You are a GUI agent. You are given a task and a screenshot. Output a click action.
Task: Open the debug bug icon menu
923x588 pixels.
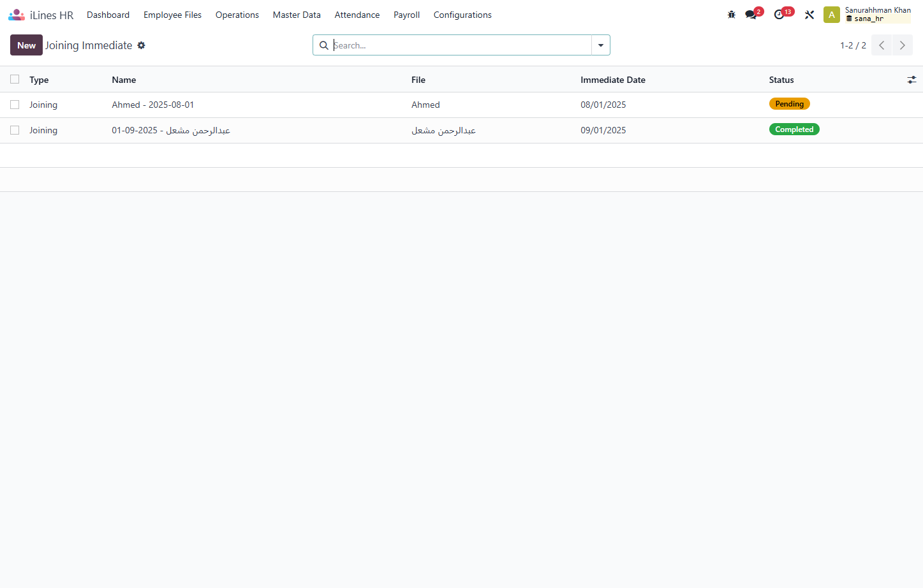[x=732, y=15]
